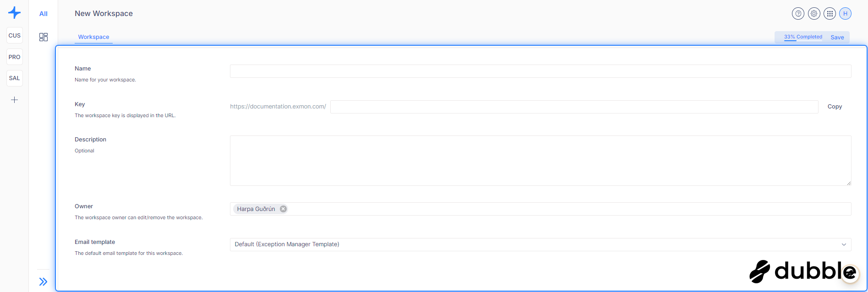
Task: Click into the Description text area
Action: 540,161
